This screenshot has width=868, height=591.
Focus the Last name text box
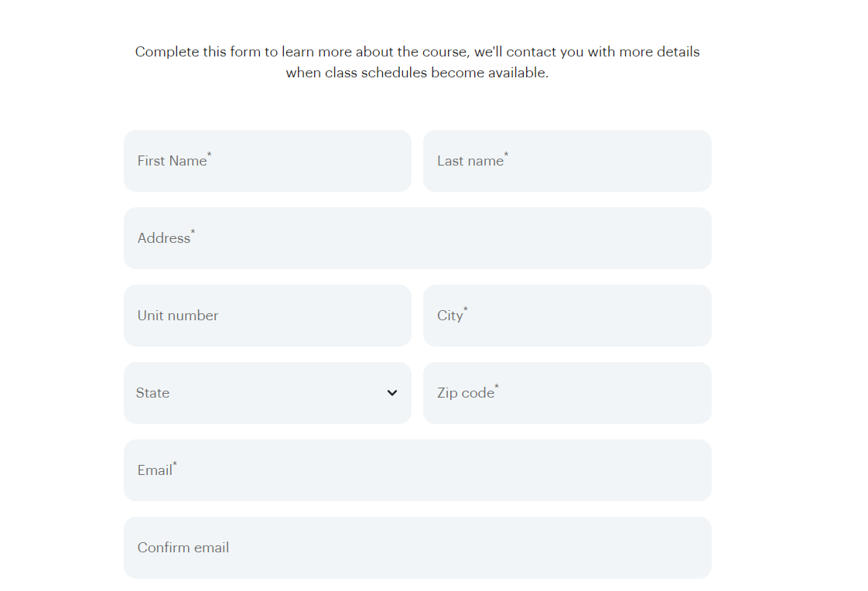pos(567,161)
